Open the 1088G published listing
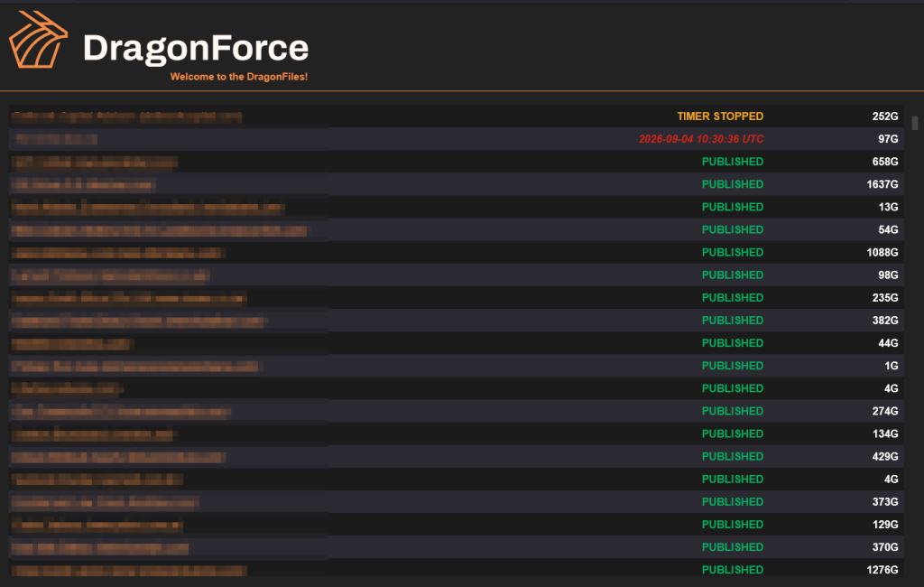This screenshot has width=924, height=587. click(456, 253)
